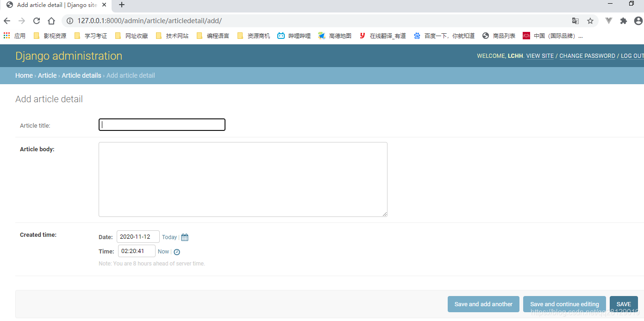
Task: Click Save and continue editing button
Action: click(x=564, y=304)
